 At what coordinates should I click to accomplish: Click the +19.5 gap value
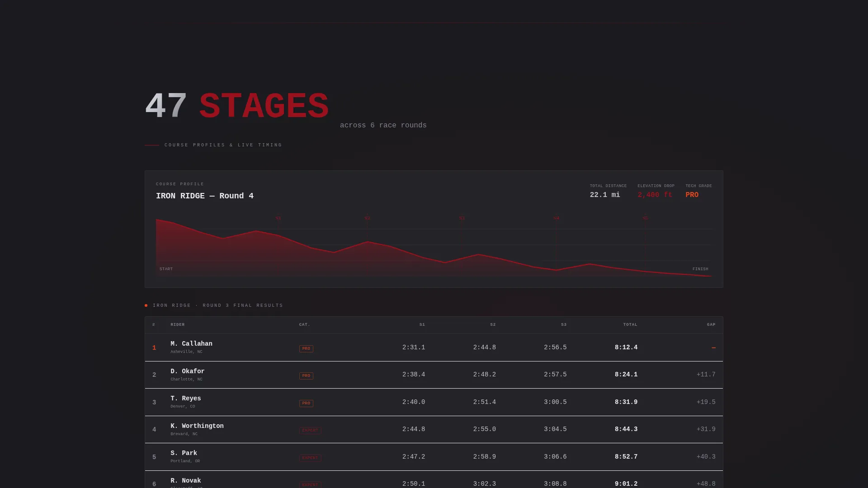[x=706, y=402]
